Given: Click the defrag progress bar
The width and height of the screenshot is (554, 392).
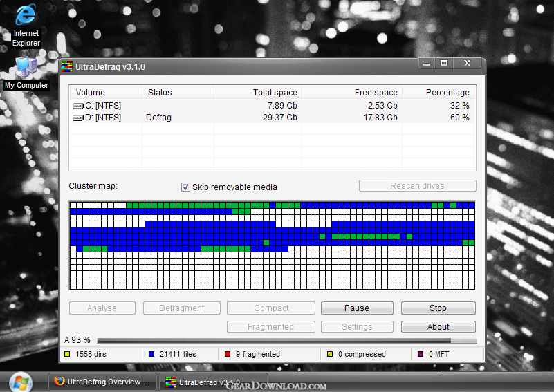Looking at the screenshot, I should 287,341.
